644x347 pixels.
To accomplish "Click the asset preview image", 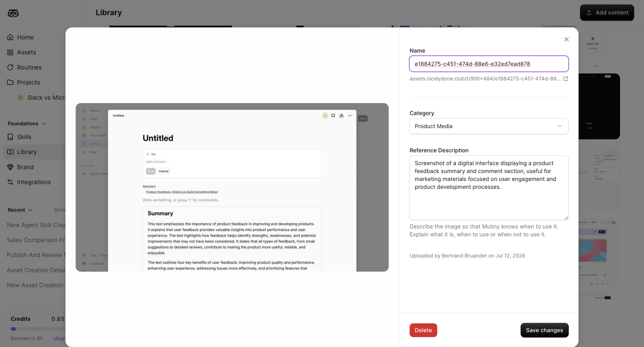I will [x=232, y=188].
